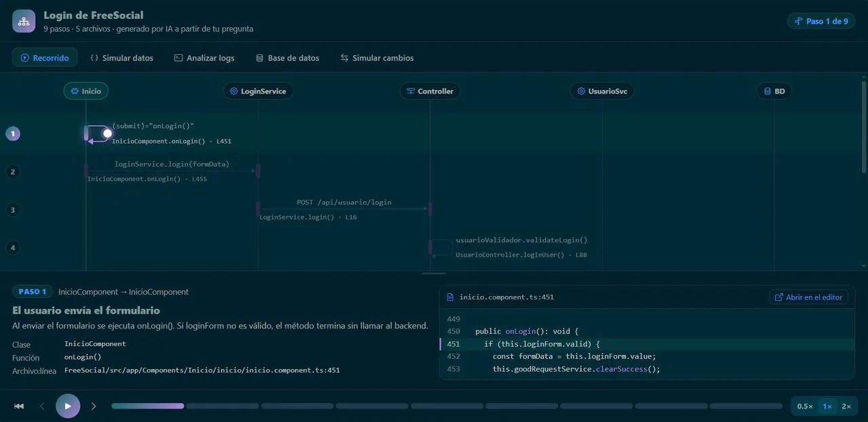Click the second progress segment
The image size is (868, 422).
222,406
